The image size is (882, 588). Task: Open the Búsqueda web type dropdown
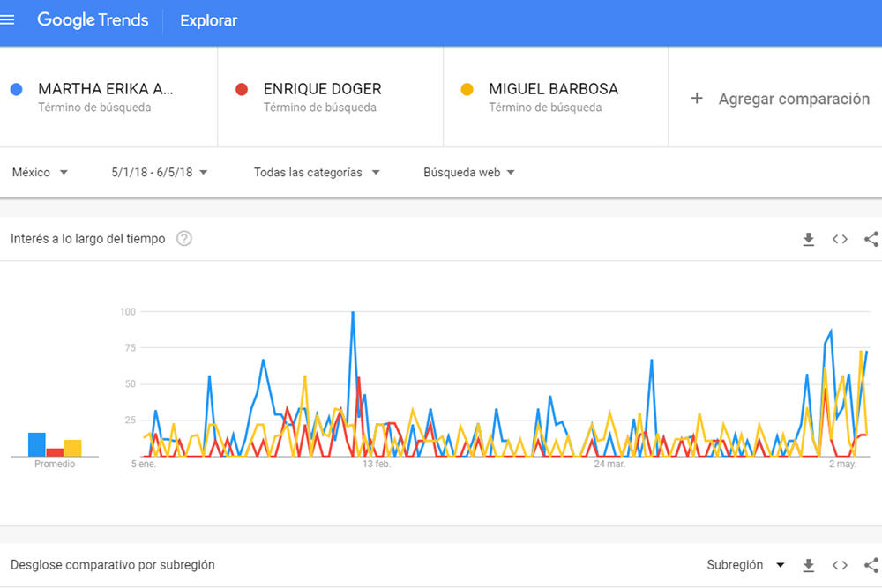pos(469,173)
